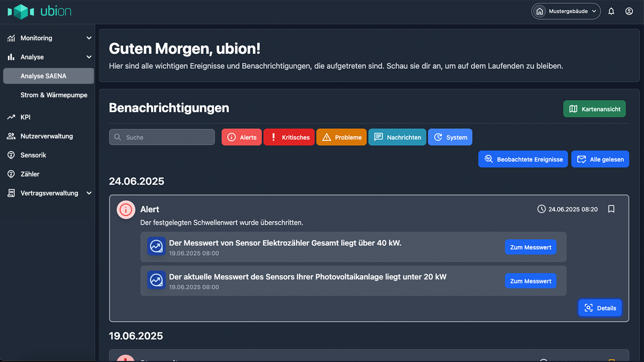Open the user account profile icon

629,11
